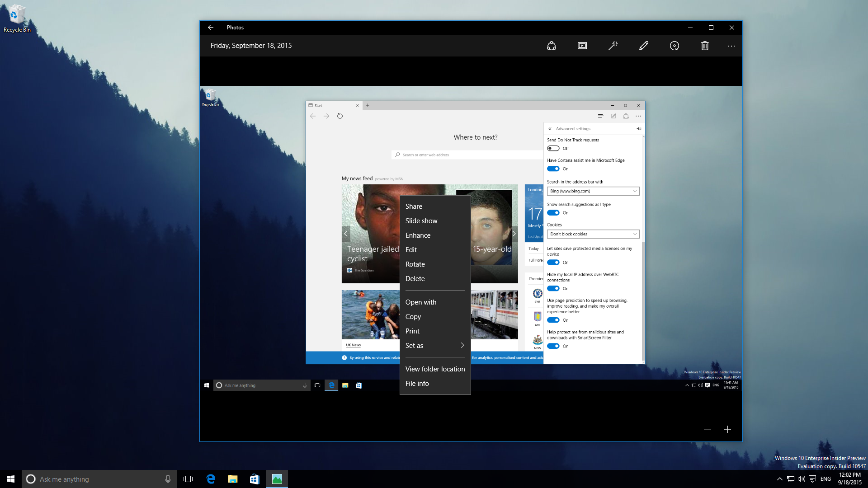Screen dimensions: 868x488
Task: Click the date 'Friday, September 18, 2015'
Action: point(251,46)
